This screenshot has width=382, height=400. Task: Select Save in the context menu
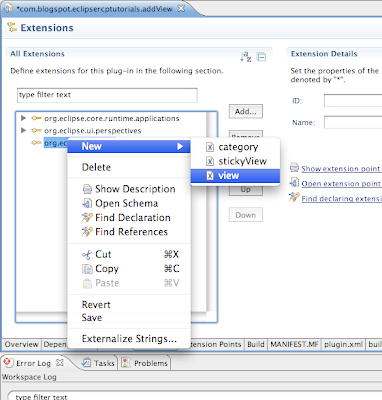coord(129,317)
